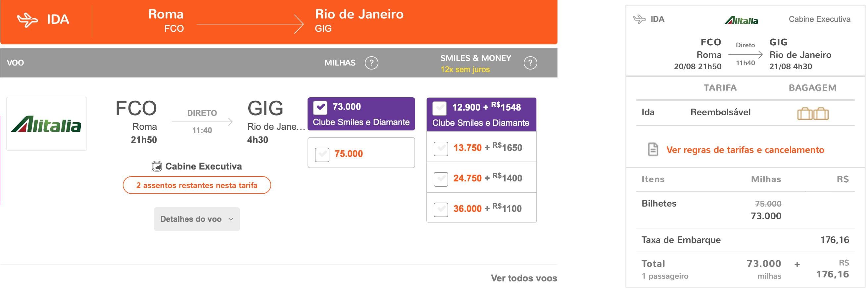
Task: Open the TARIFA tab in summary
Action: [x=720, y=88]
